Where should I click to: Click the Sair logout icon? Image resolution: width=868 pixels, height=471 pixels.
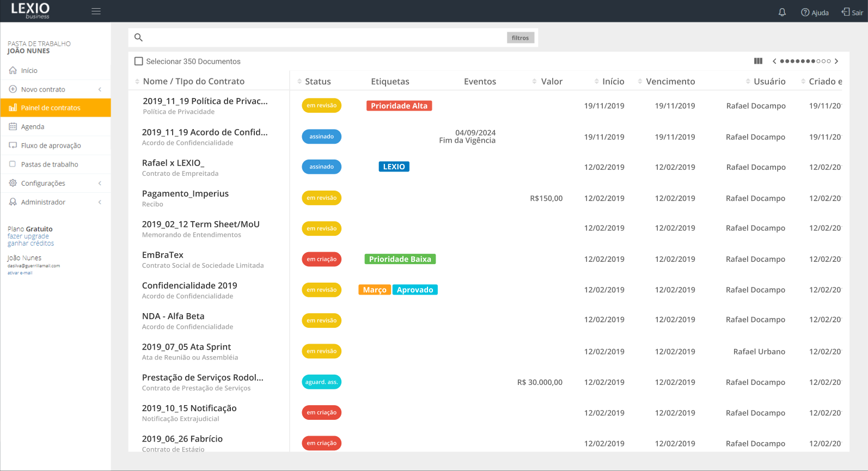tap(846, 11)
